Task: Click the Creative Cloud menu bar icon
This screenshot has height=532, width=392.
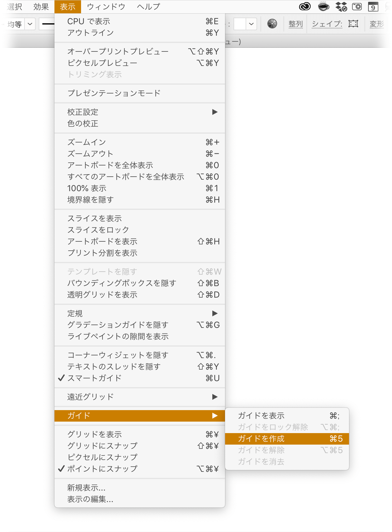Action: [x=305, y=6]
